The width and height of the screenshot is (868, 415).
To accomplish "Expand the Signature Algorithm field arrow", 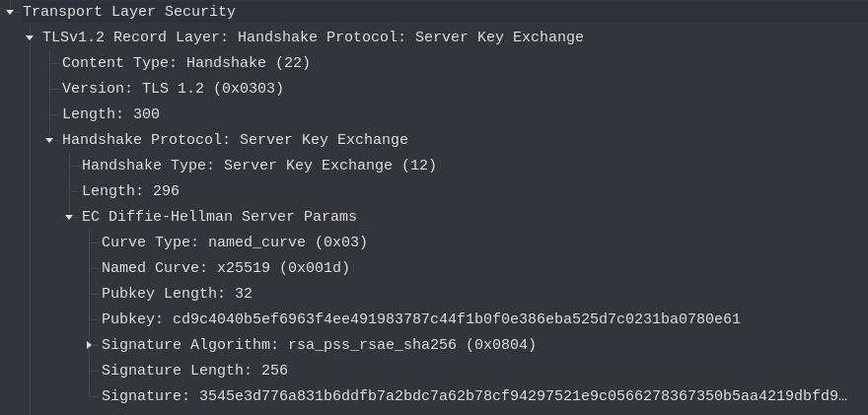I will coord(89,345).
